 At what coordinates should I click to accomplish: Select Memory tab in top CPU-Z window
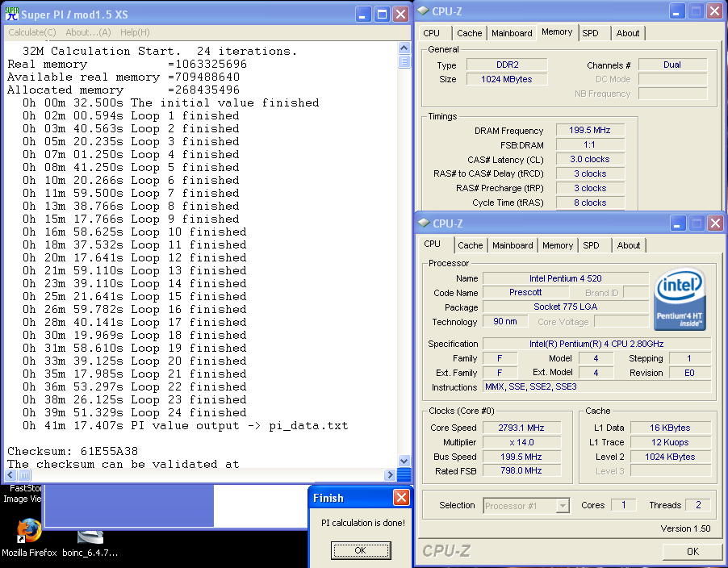point(557,31)
